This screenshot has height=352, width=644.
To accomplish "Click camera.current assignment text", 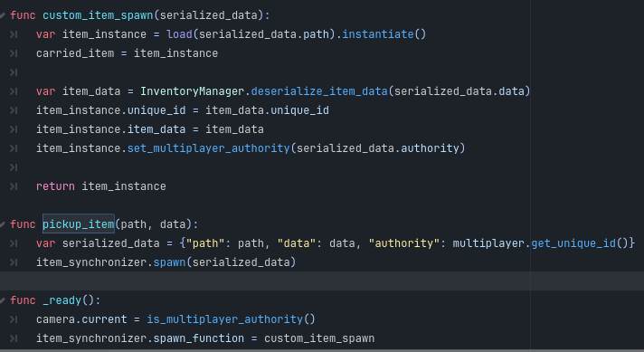I will (81, 319).
